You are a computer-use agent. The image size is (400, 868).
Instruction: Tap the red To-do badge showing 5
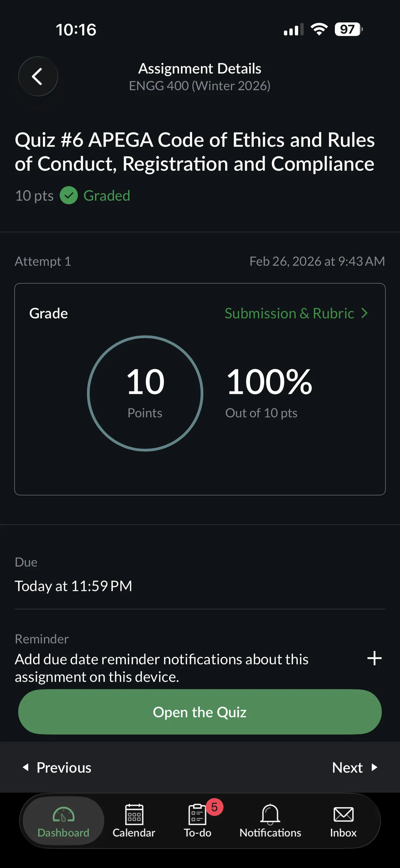[x=214, y=807]
